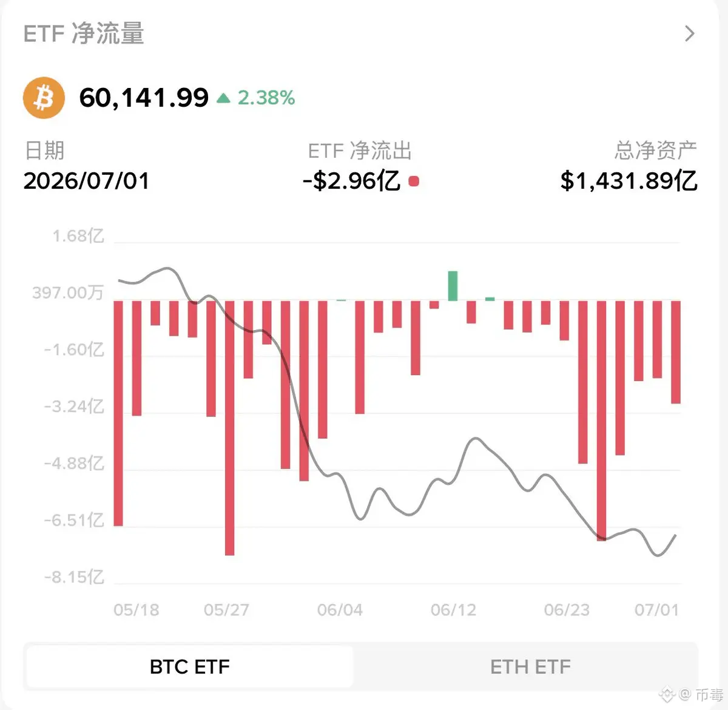Click the date value 2026/07/01

[86, 181]
